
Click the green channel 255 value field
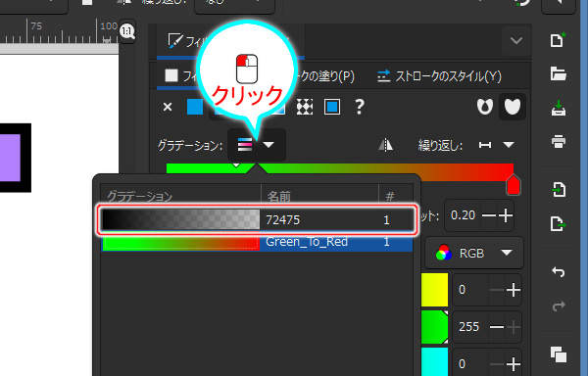coord(468,327)
